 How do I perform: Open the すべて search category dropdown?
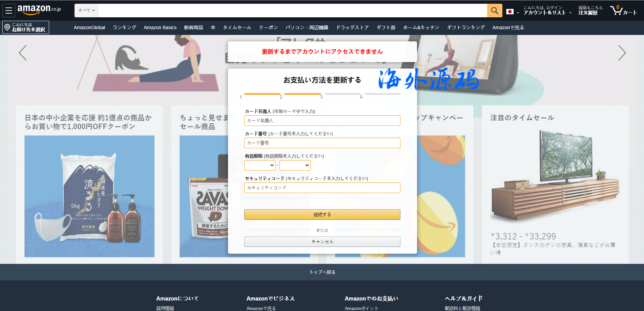(86, 11)
